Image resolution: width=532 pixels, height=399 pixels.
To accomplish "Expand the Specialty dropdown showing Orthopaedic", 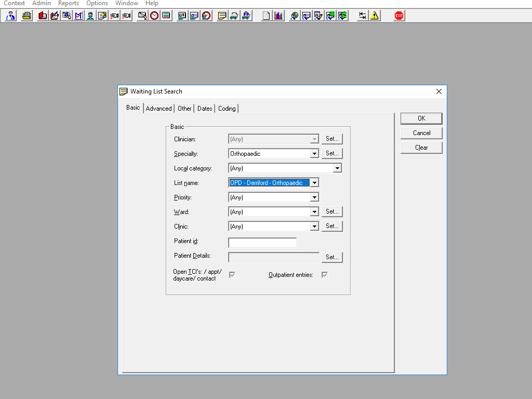I will [x=314, y=154].
